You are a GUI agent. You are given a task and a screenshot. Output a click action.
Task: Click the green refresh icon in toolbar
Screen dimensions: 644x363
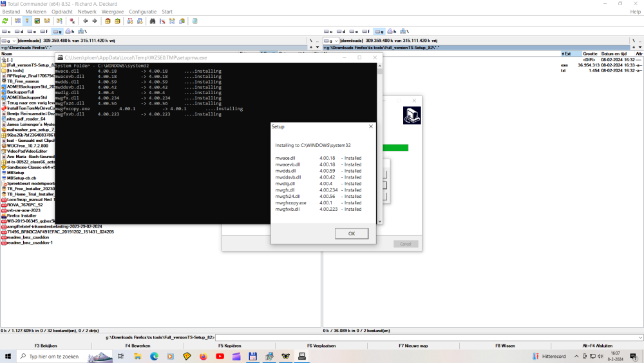(x=5, y=21)
